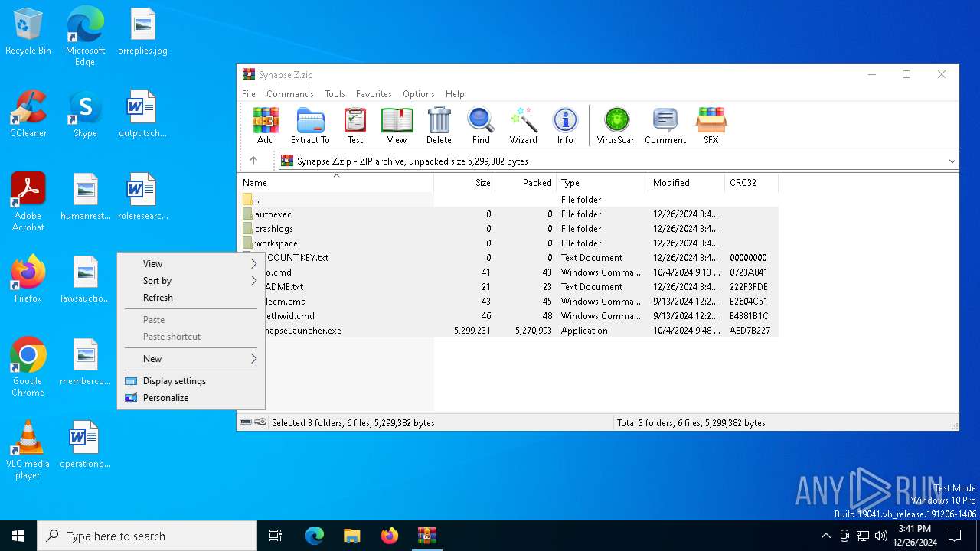Viewport: 980px width, 551px height.
Task: Expand the New submenu in context menu
Action: coord(191,359)
